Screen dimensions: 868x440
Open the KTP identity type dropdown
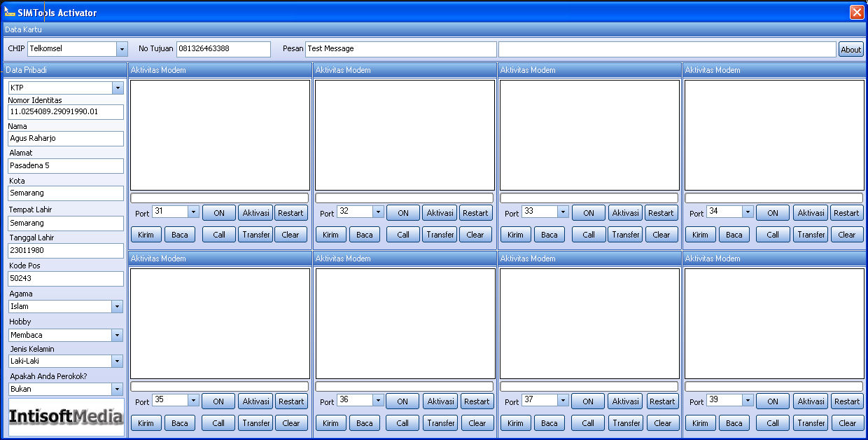[x=118, y=88]
